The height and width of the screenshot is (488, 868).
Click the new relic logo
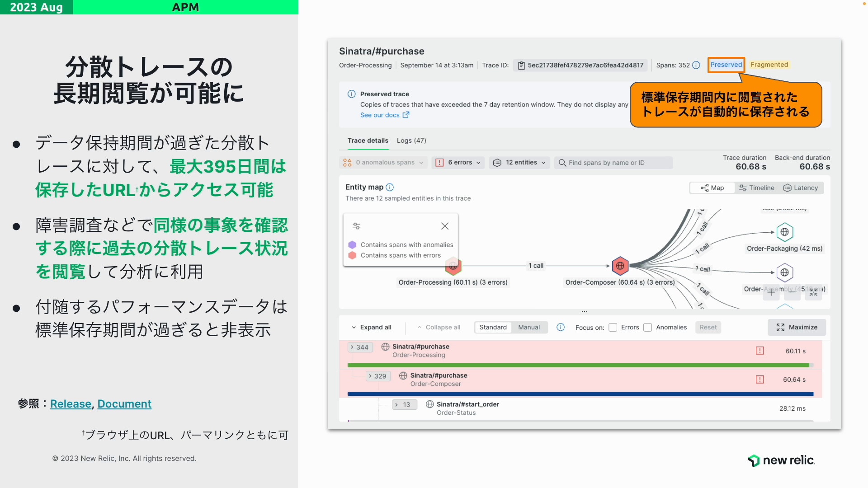tap(781, 460)
